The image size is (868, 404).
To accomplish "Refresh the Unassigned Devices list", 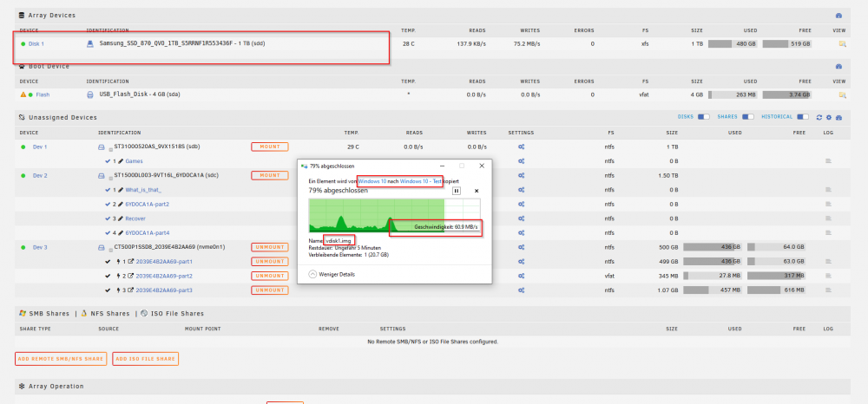I will [819, 117].
